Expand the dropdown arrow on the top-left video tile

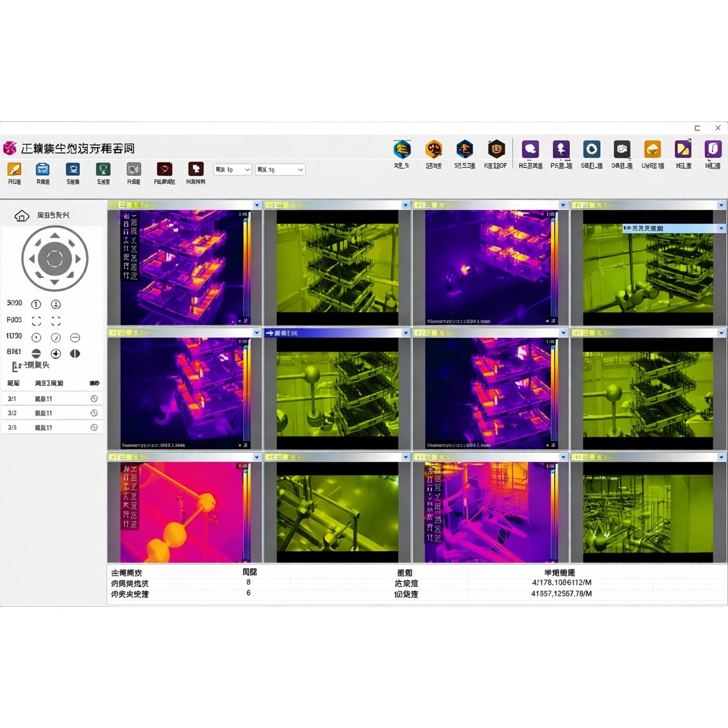[257, 204]
